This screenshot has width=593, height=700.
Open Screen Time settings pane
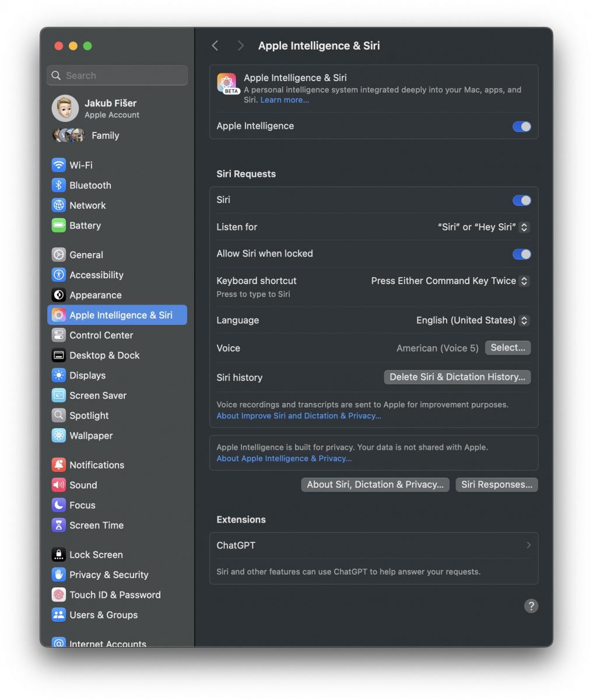[117, 526]
